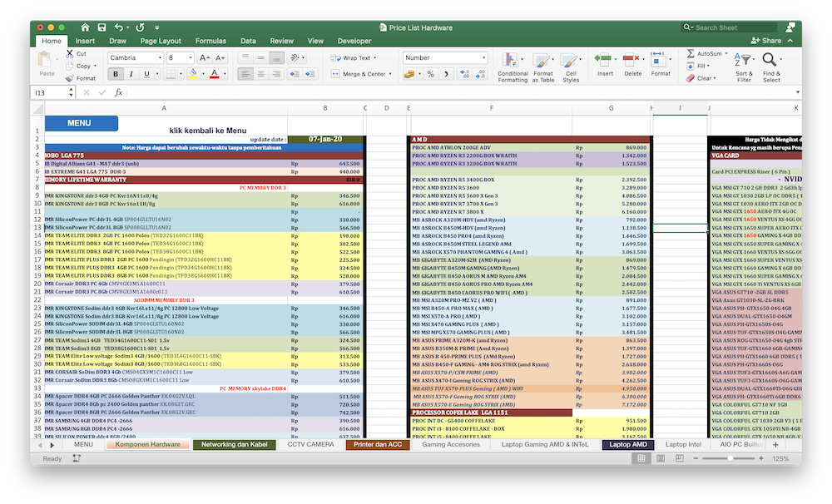Redo the last action
The image size is (832, 504).
140,27
